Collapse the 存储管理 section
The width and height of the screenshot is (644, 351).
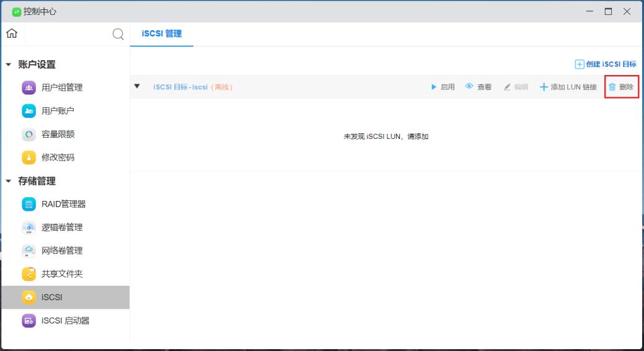pyautogui.click(x=9, y=181)
